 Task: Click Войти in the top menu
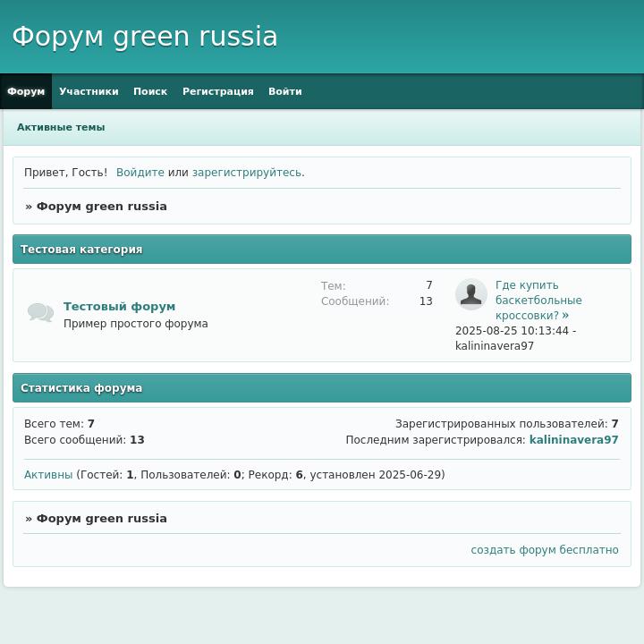point(284,91)
